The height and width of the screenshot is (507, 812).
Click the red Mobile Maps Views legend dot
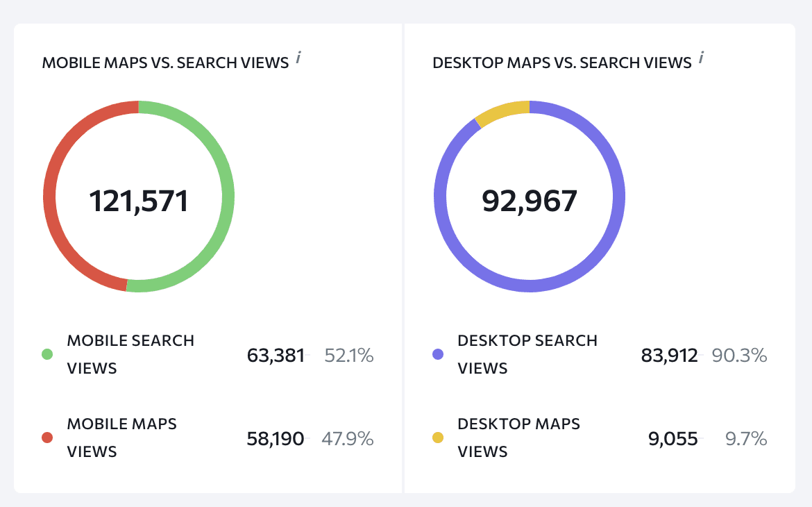point(47,438)
